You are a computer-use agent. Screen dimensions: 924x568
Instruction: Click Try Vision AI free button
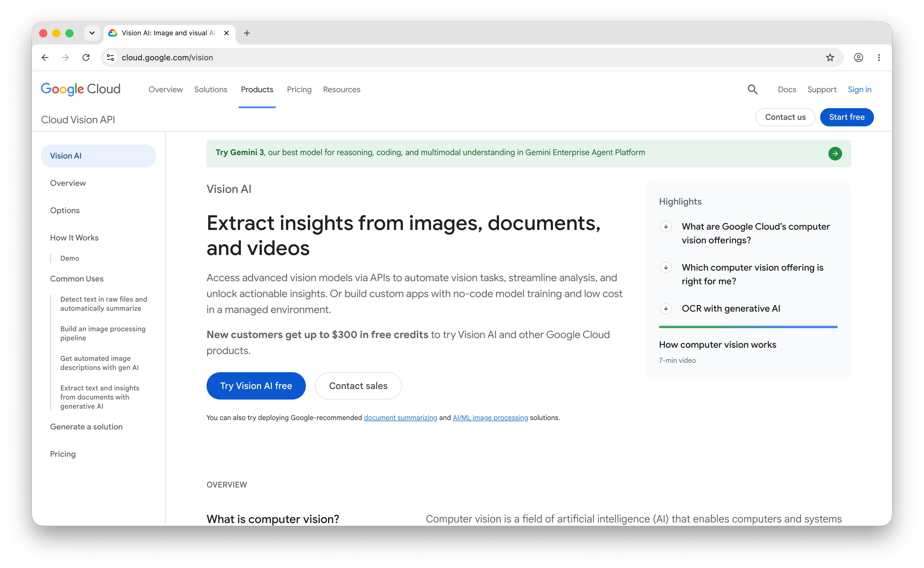256,386
